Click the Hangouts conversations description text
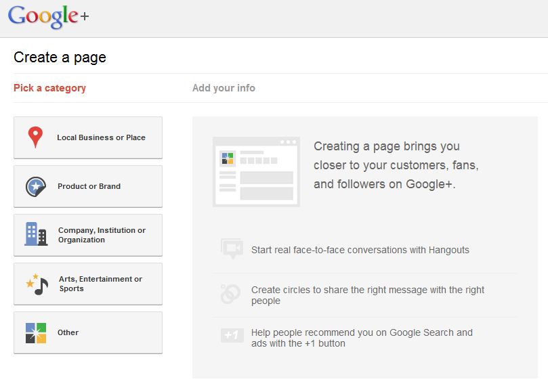The height and width of the screenshot is (392, 548). [360, 250]
